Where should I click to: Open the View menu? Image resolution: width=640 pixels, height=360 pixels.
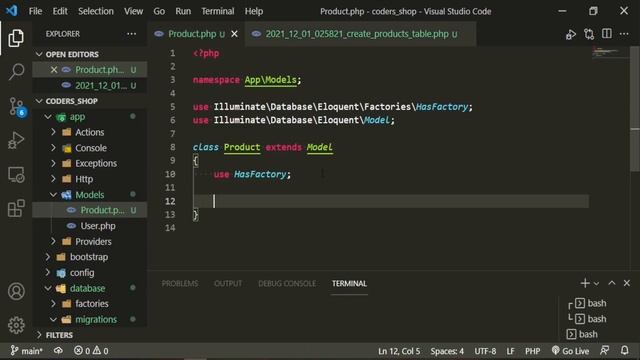[133, 11]
